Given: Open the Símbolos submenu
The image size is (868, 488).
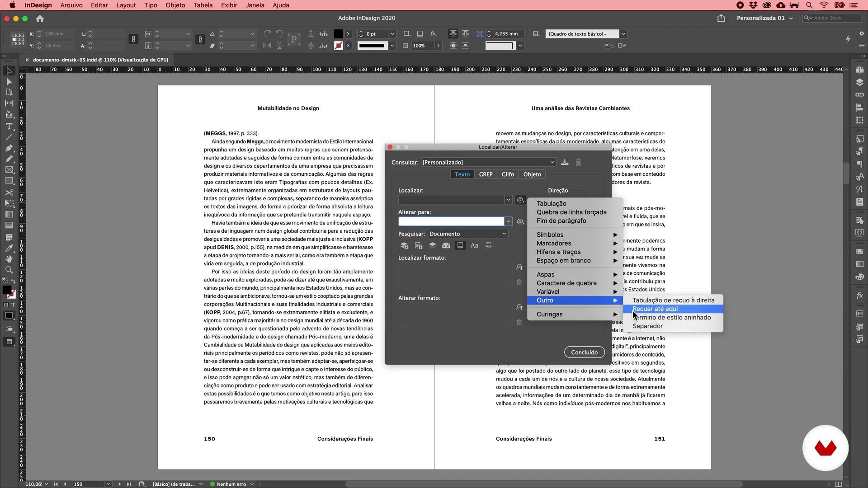Looking at the screenshot, I should coord(575,235).
